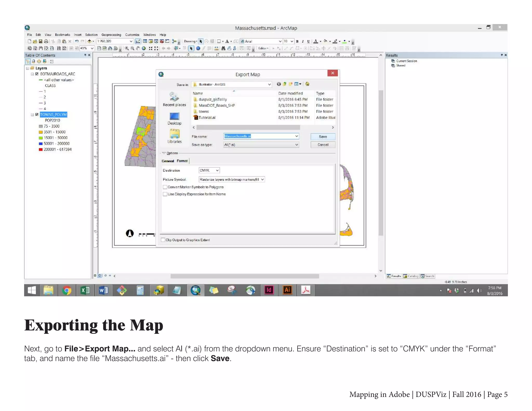
Task: Click the home folder icon in Export Map dialog
Action: tap(307, 84)
